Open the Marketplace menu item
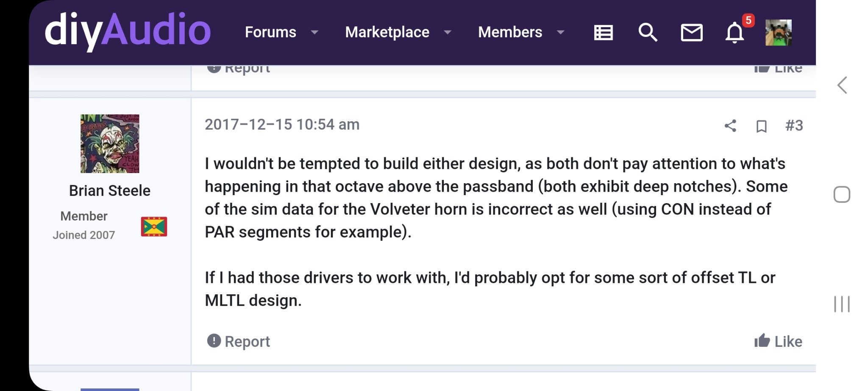Screen dimensions: 868x391 387,32
